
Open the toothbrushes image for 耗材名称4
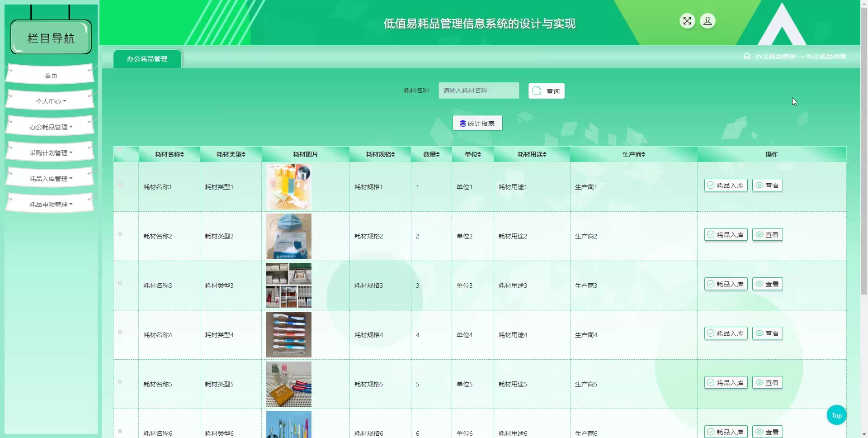click(x=289, y=335)
